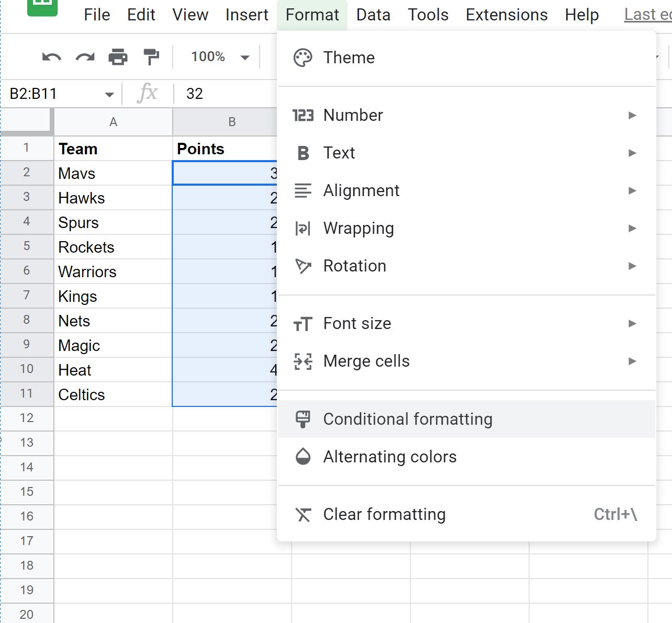This screenshot has height=623, width=672.
Task: Click the Merge cells icon
Action: coord(303,361)
